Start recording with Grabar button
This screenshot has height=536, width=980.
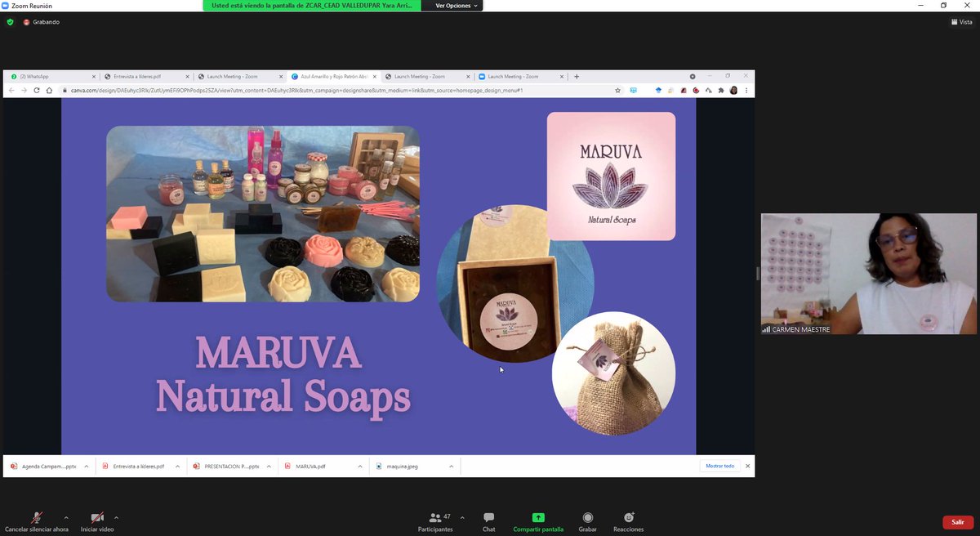587,523
